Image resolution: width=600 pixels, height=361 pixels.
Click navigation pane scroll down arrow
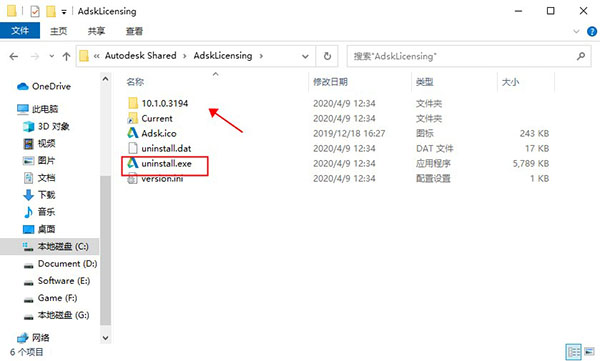(x=106, y=338)
